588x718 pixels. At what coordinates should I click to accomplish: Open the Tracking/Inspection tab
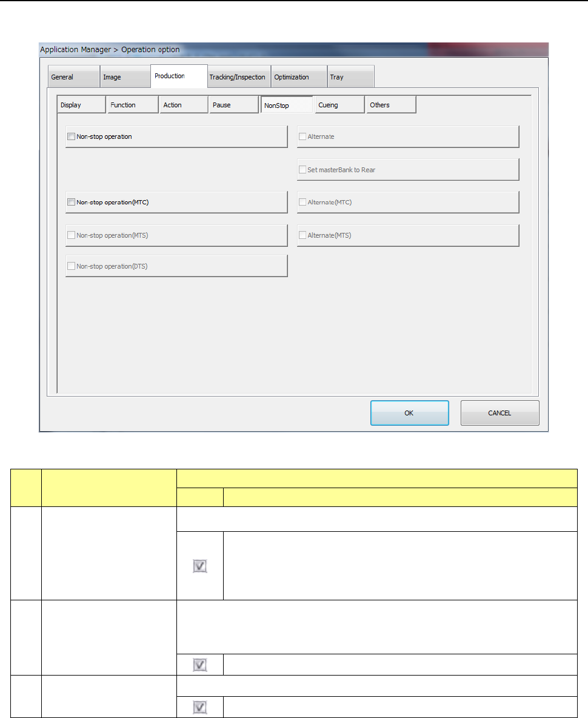coord(239,77)
